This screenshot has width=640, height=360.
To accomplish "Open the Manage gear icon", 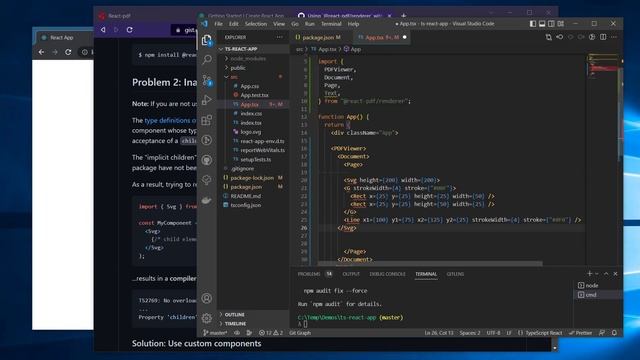I will point(207,318).
